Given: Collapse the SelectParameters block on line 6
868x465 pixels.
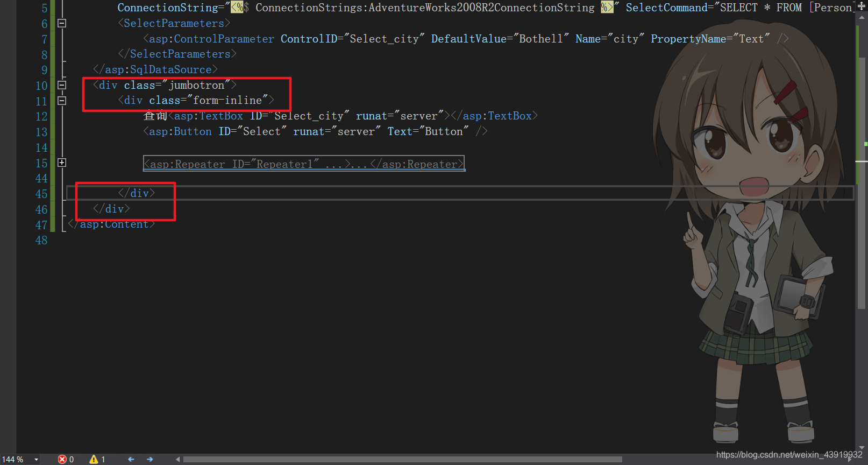Looking at the screenshot, I should [x=62, y=23].
